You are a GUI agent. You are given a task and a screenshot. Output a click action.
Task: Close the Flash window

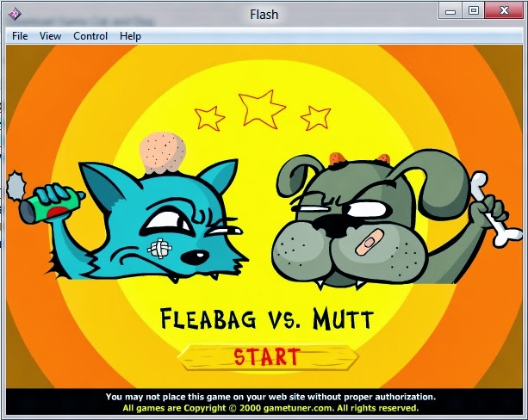click(x=504, y=11)
